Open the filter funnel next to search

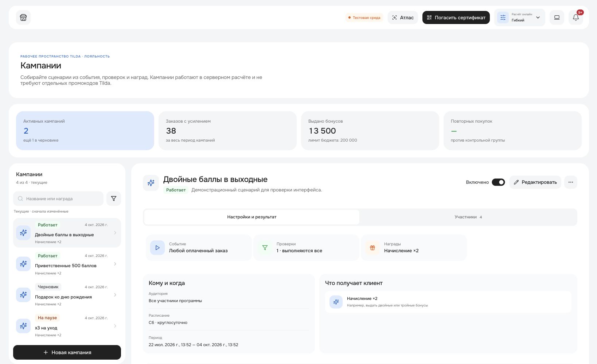click(114, 198)
